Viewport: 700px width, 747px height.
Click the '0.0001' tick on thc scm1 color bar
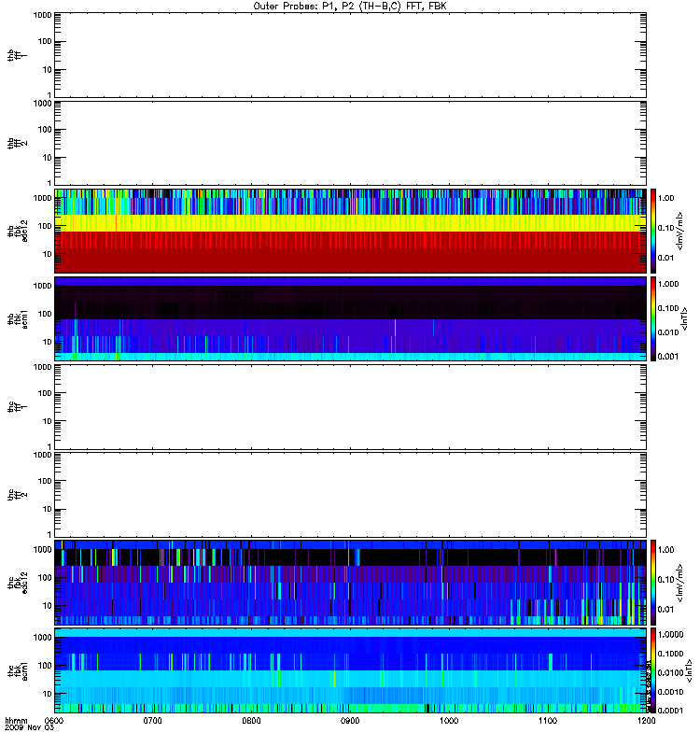pos(670,711)
